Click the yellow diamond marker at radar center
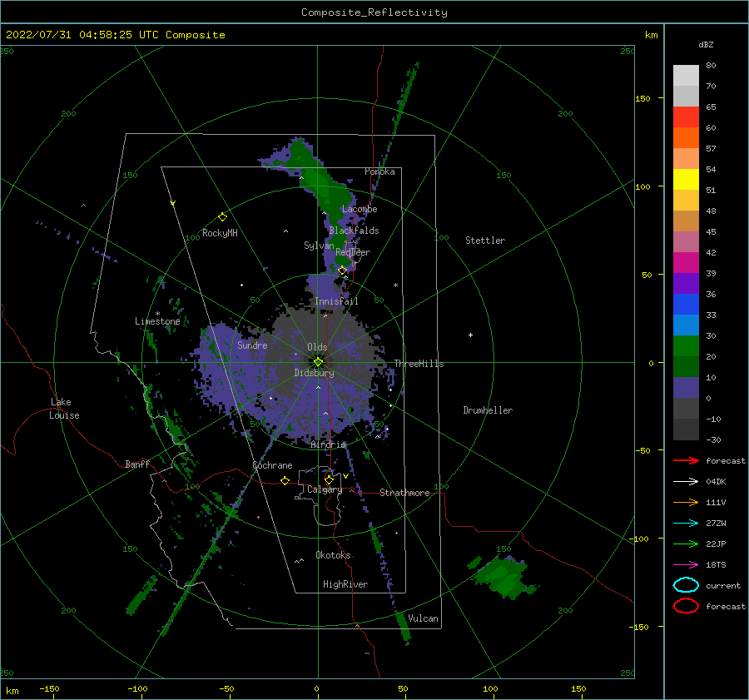 318,362
